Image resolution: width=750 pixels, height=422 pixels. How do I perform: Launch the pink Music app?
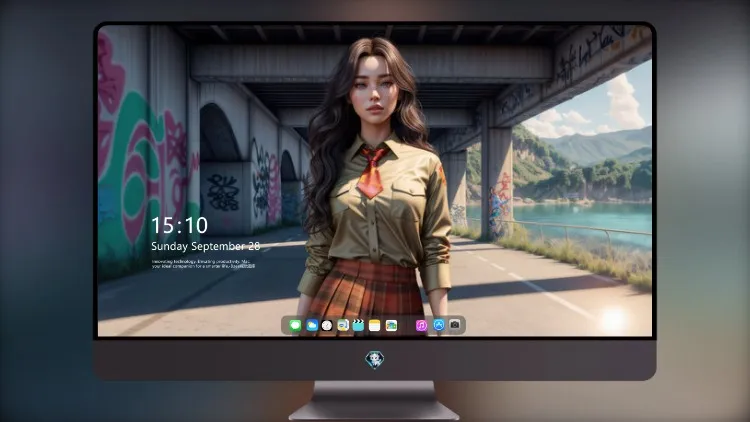click(x=421, y=325)
